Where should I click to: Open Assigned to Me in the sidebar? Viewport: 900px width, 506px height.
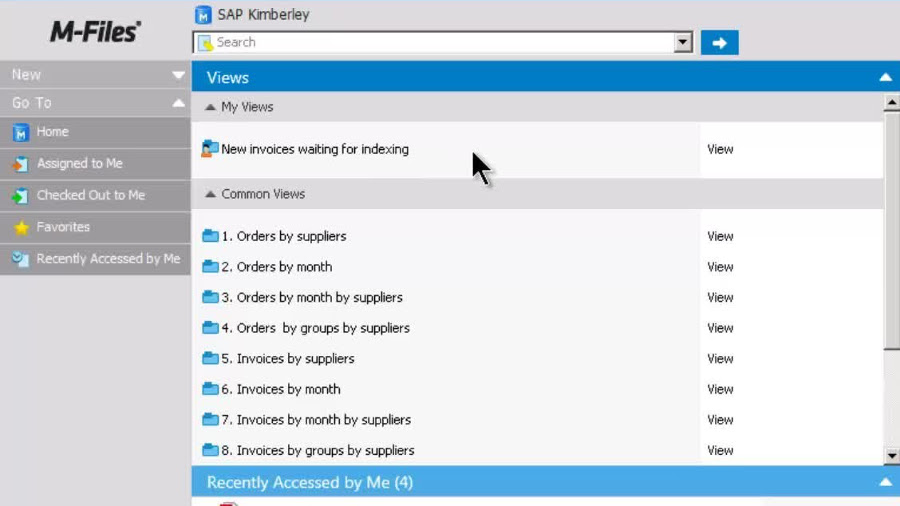95,164
